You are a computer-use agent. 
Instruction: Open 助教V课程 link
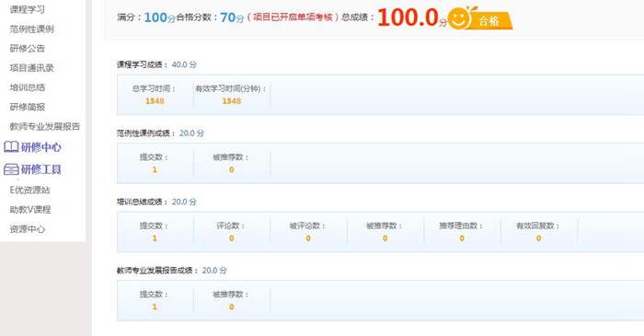[30, 210]
